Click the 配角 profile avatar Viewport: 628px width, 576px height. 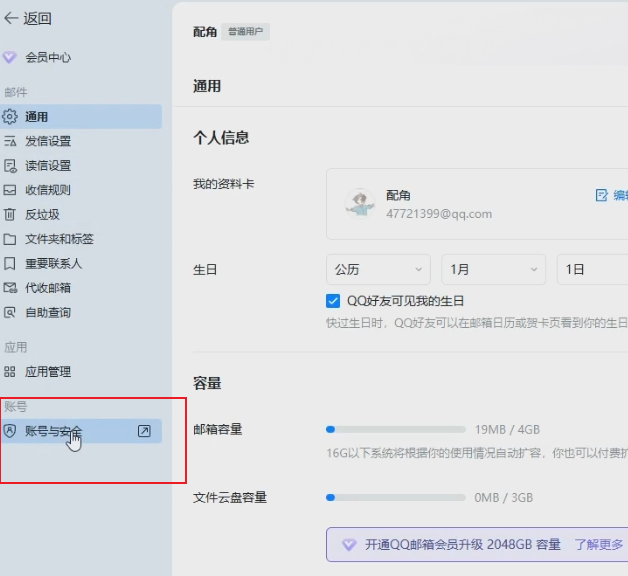[x=360, y=203]
